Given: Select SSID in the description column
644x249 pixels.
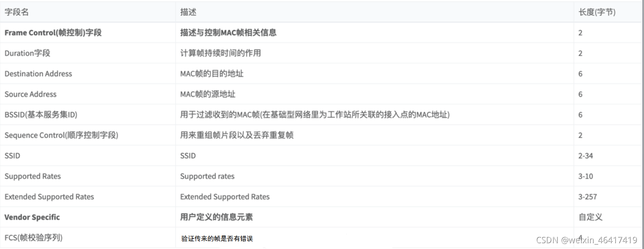Looking at the screenshot, I should click(x=188, y=155).
